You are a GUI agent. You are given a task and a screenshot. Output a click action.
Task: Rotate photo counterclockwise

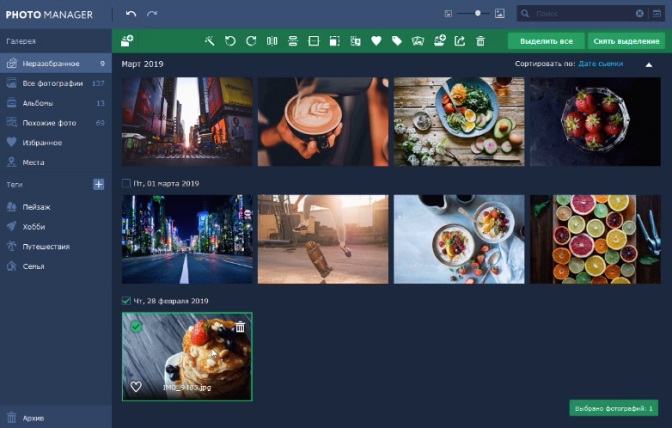point(230,41)
